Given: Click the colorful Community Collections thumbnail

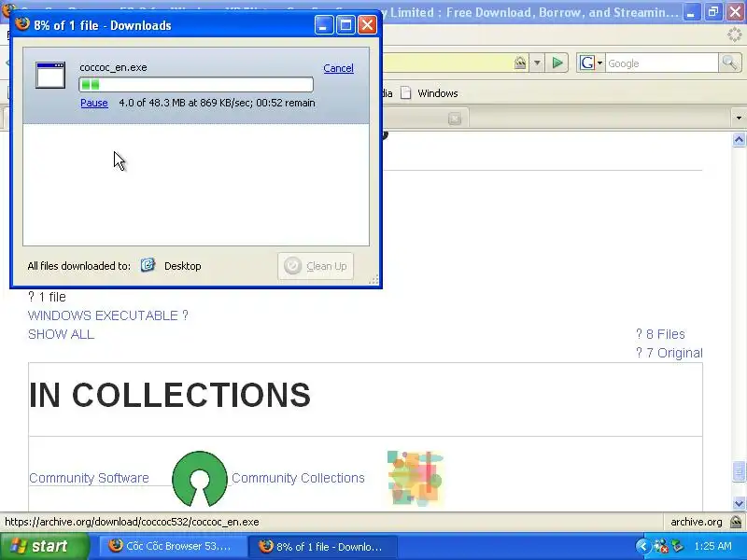Looking at the screenshot, I should point(416,478).
